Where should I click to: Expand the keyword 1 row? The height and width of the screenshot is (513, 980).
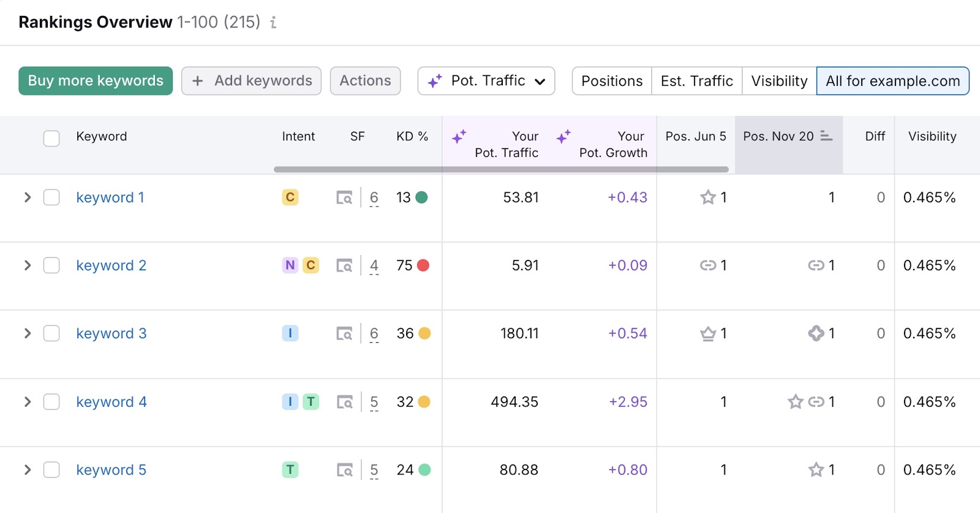(x=28, y=197)
